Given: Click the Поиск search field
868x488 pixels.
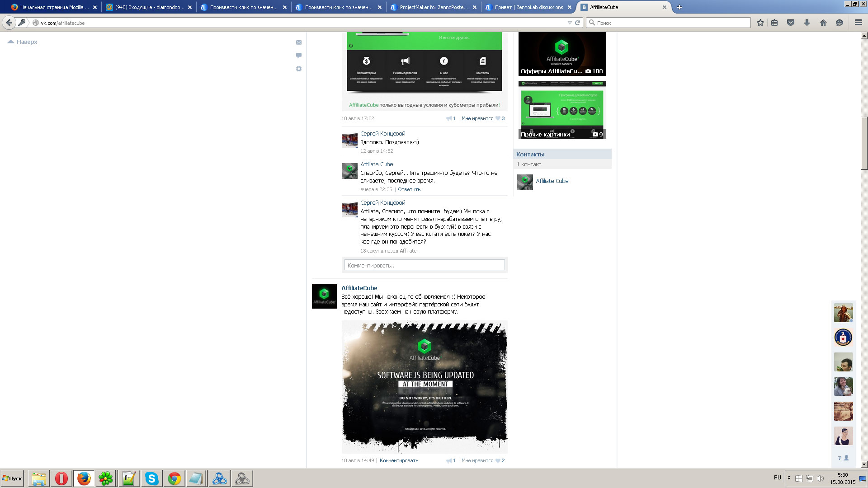Looking at the screenshot, I should tap(668, 23).
